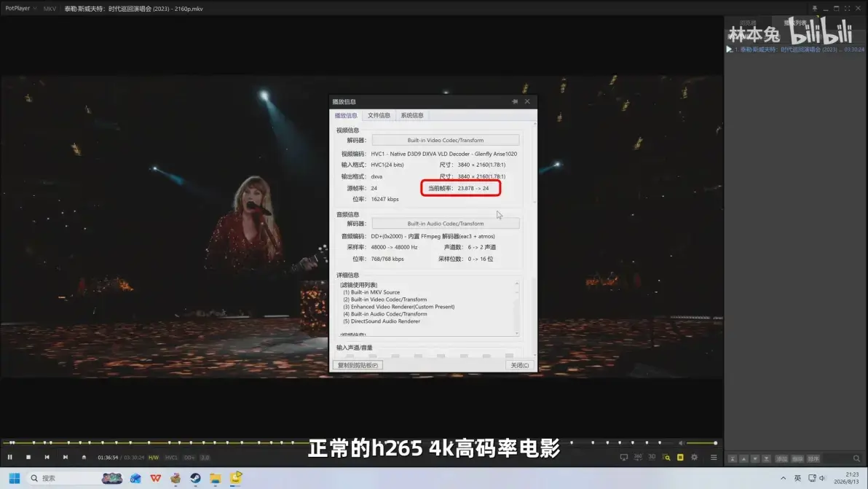This screenshot has height=489, width=868.
Task: Expand hidden system tray icons chevron
Action: 784,478
